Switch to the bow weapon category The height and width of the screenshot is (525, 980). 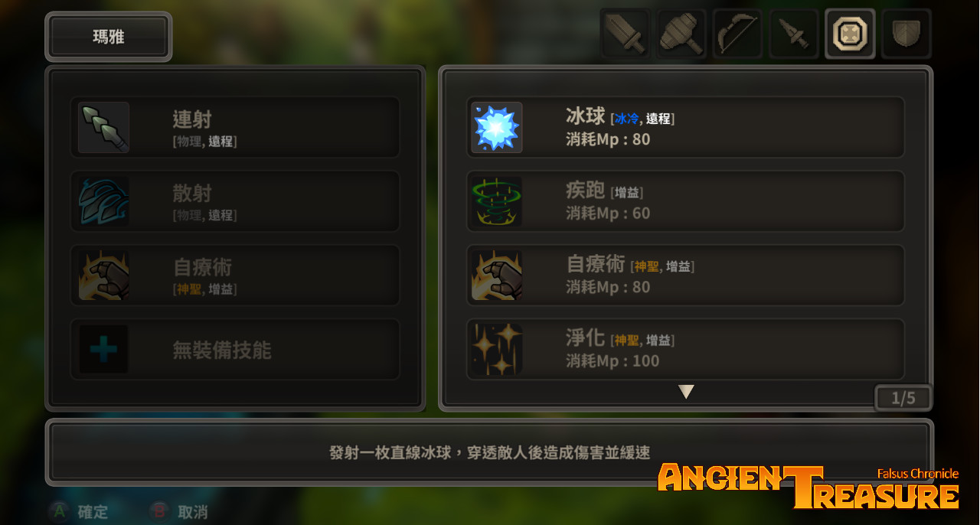coord(737,34)
